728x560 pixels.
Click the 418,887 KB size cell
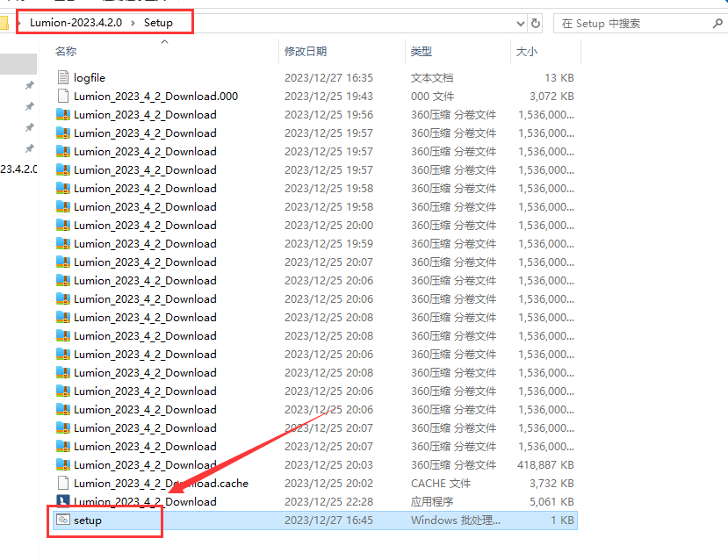(545, 464)
